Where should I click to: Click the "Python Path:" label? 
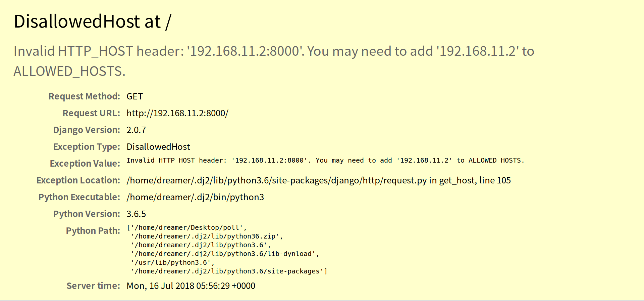point(93,231)
